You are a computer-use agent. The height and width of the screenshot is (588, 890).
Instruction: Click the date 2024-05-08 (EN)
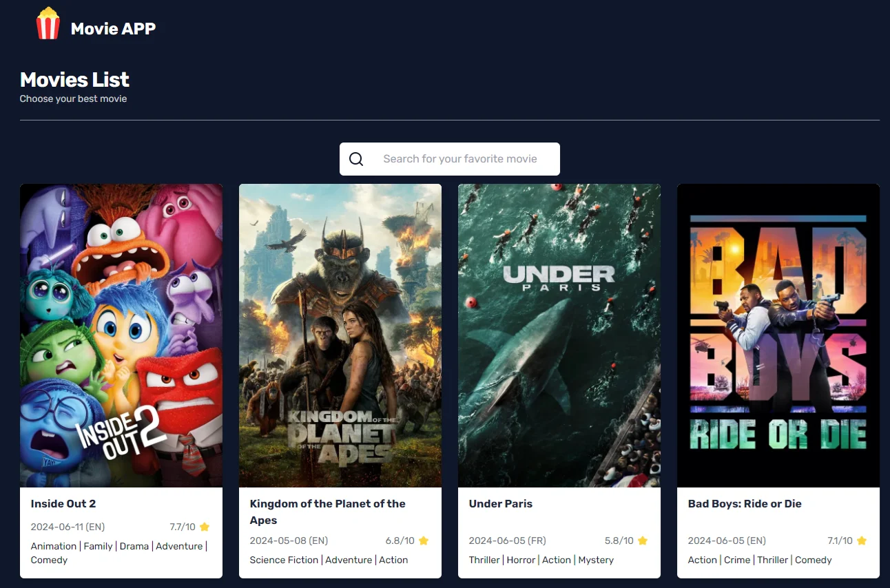[289, 540]
